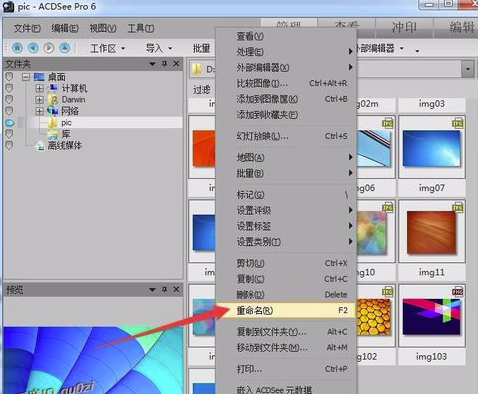Toggle the easy-select marker beside Darwin
The image size is (478, 394).
pos(9,100)
